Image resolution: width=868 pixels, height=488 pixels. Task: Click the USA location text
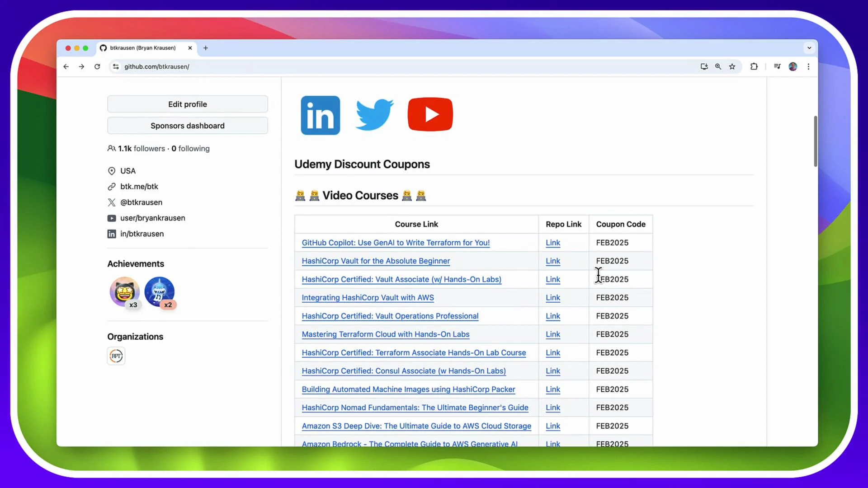tap(128, 171)
